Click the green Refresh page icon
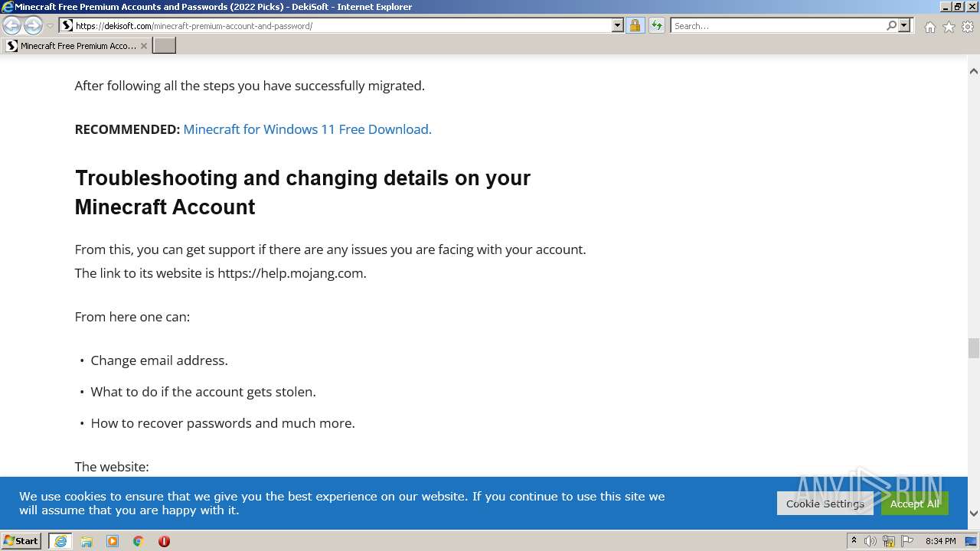 (x=657, y=26)
